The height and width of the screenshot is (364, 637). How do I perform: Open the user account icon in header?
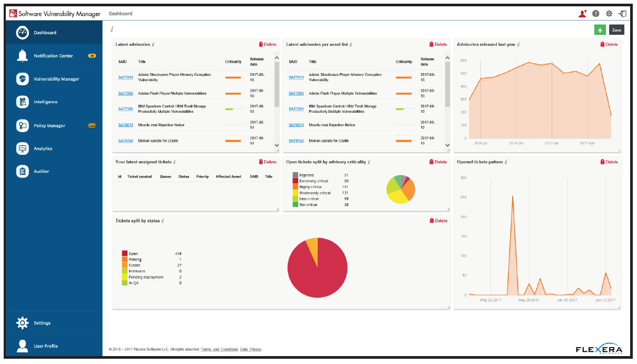(582, 14)
